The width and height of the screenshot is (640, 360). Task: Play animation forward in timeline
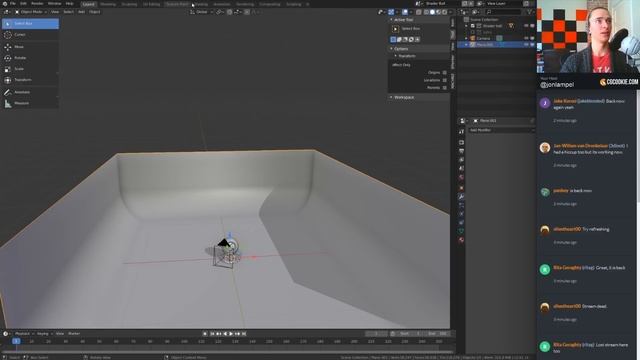tap(231, 334)
